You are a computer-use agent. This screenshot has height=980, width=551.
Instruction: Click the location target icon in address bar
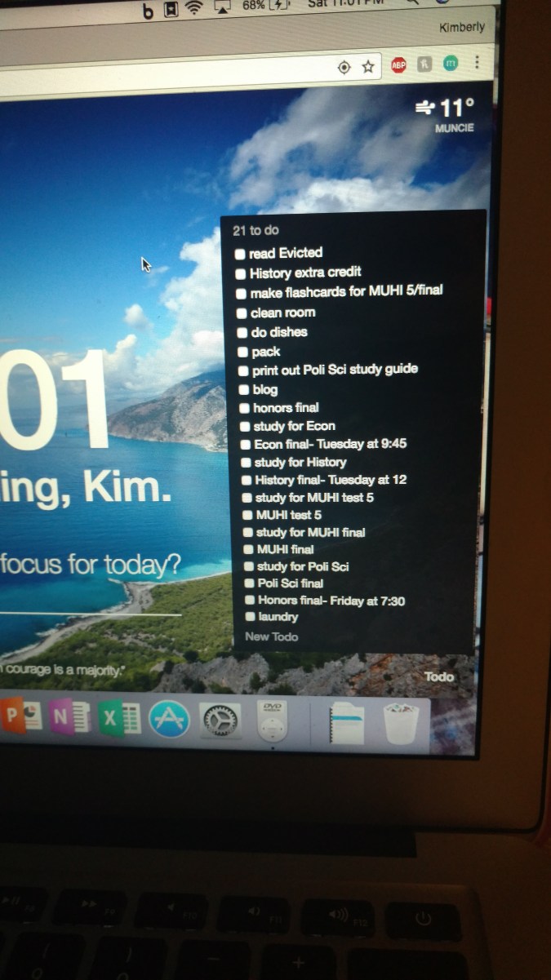pos(344,67)
